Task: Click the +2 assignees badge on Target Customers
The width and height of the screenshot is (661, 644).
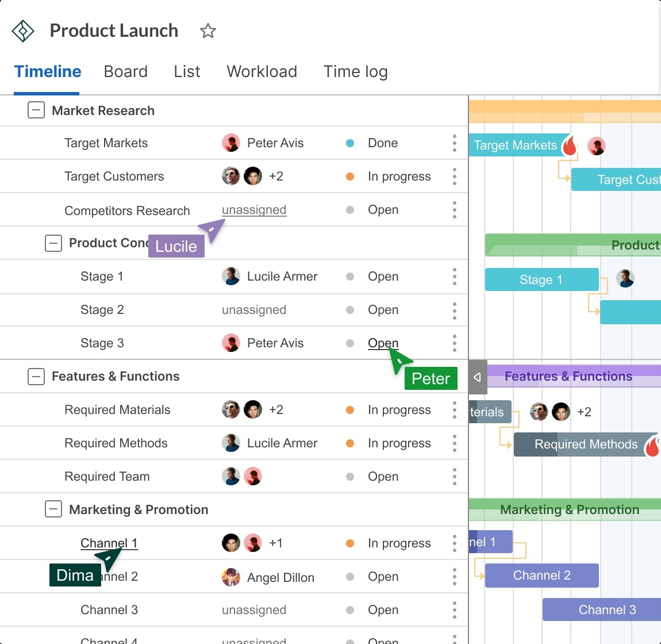Action: [x=276, y=176]
